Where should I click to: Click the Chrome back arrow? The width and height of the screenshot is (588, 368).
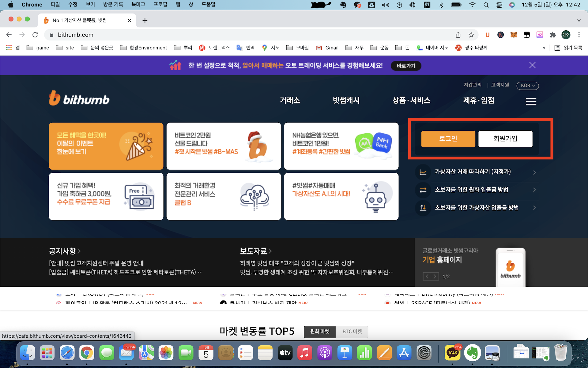point(9,35)
